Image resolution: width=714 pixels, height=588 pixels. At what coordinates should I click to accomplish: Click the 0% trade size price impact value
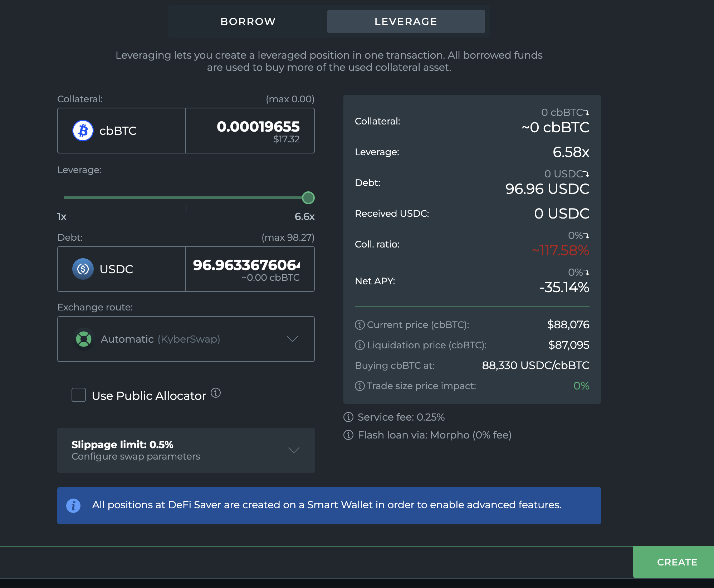[x=581, y=386]
